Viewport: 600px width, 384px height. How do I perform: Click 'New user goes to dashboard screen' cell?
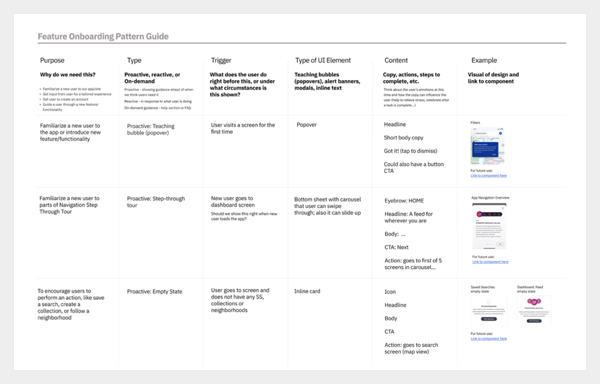click(233, 202)
